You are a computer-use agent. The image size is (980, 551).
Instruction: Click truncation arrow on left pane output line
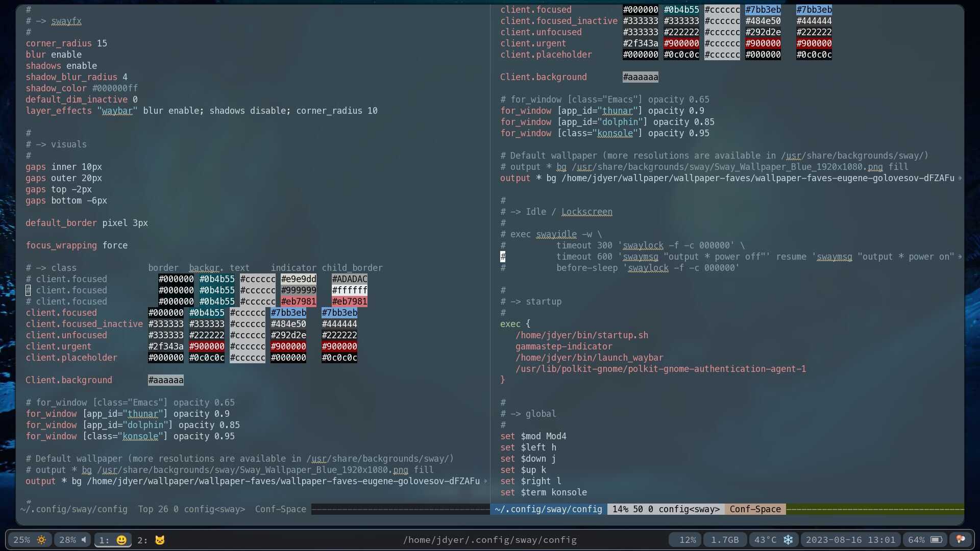(x=485, y=481)
